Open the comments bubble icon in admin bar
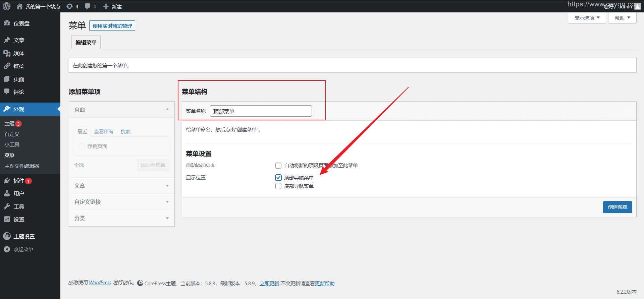644x299 pixels. pyautogui.click(x=88, y=6)
